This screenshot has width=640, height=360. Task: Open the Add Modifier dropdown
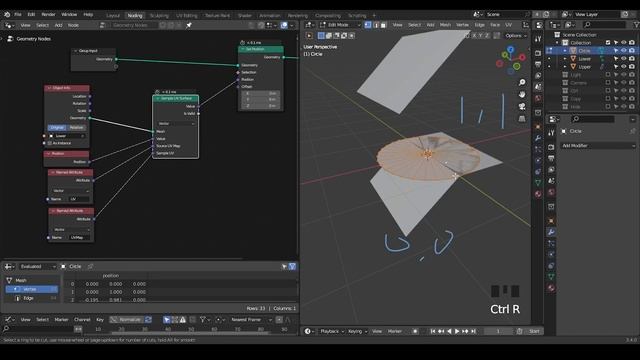coord(598,146)
